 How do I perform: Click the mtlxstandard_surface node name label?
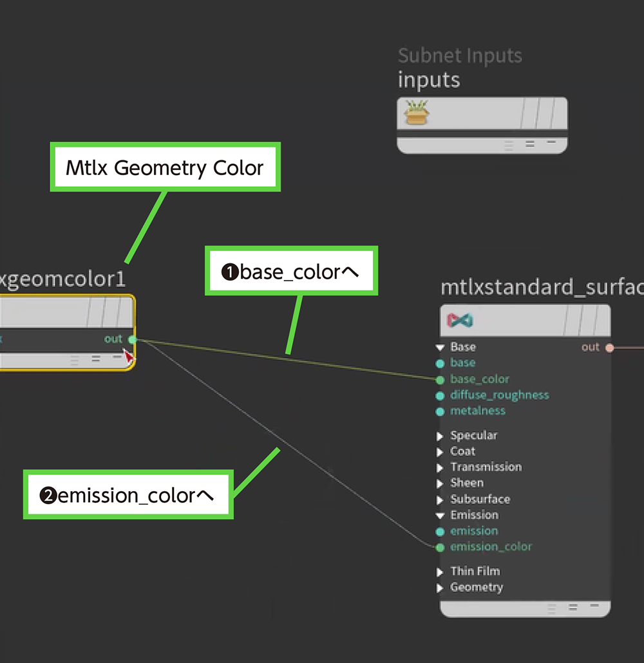point(541,288)
